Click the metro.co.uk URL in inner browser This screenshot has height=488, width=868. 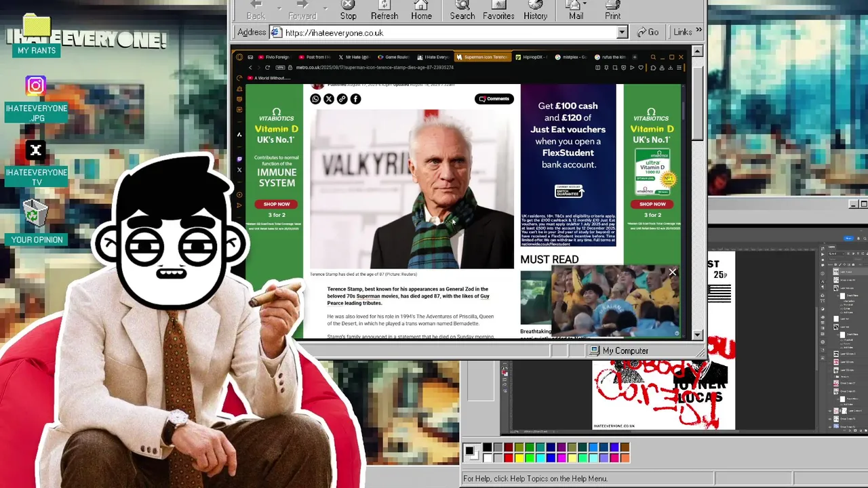375,67
